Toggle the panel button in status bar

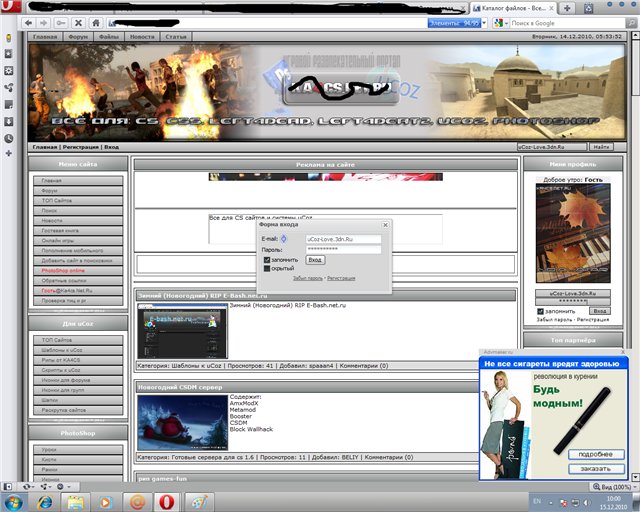tap(7, 487)
